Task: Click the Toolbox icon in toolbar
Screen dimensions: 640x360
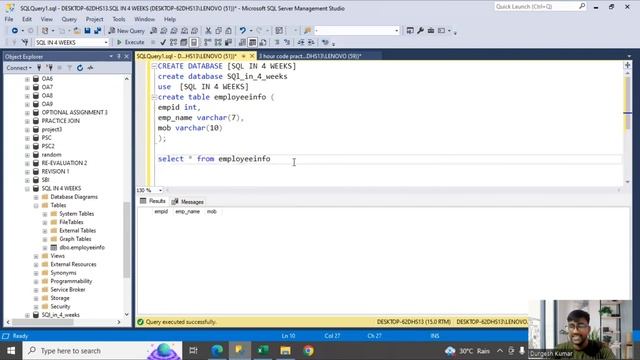Action: click(x=431, y=31)
